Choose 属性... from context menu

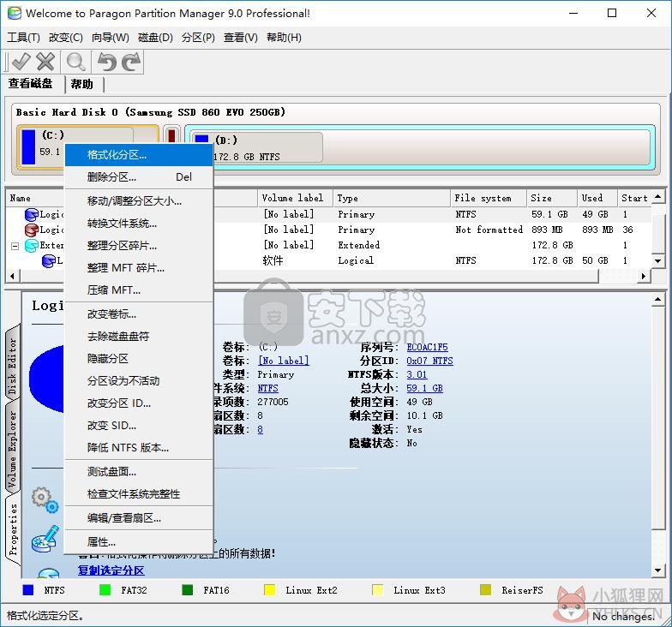point(139,541)
